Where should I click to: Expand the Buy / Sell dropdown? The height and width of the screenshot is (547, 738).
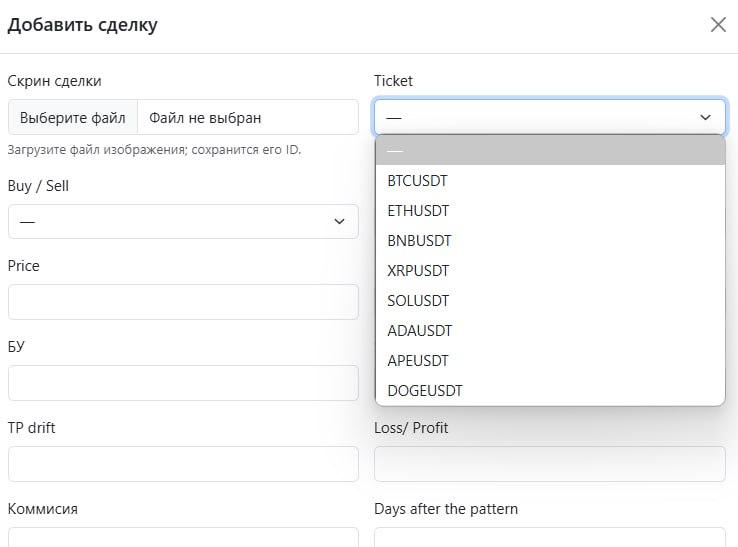click(x=183, y=222)
